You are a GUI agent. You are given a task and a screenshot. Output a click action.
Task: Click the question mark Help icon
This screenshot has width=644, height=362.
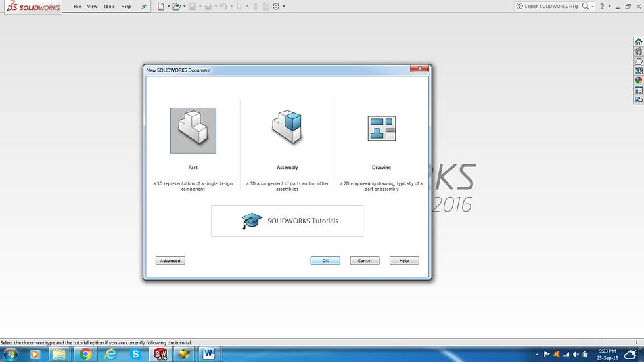click(x=602, y=6)
